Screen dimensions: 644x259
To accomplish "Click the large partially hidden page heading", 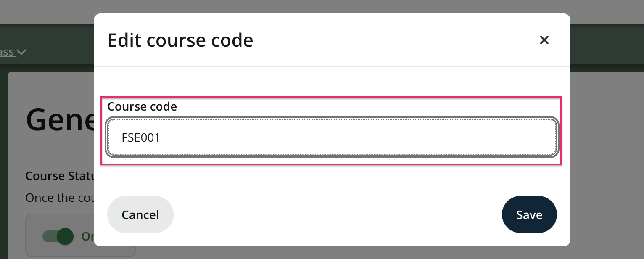I will [x=59, y=120].
